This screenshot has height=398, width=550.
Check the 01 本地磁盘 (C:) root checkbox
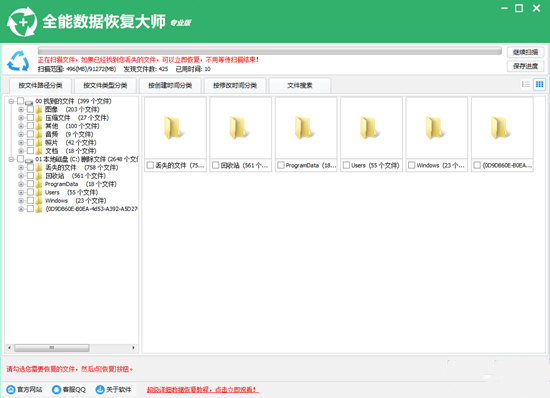[21, 159]
